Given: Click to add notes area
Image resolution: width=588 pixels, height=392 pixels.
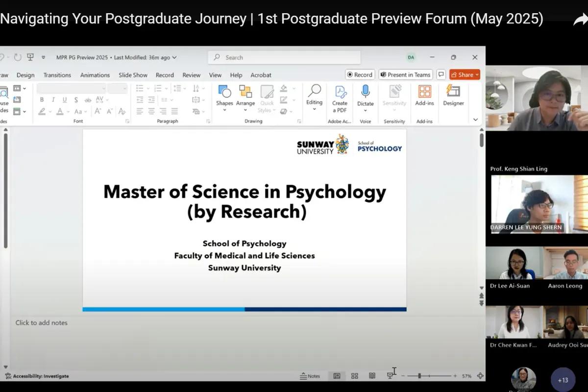Looking at the screenshot, I should pos(42,322).
